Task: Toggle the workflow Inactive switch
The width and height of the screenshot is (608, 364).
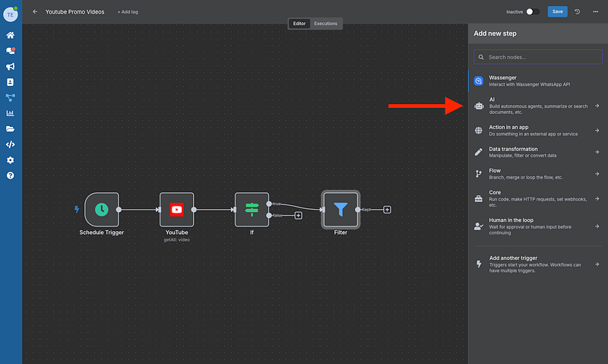Action: point(533,12)
